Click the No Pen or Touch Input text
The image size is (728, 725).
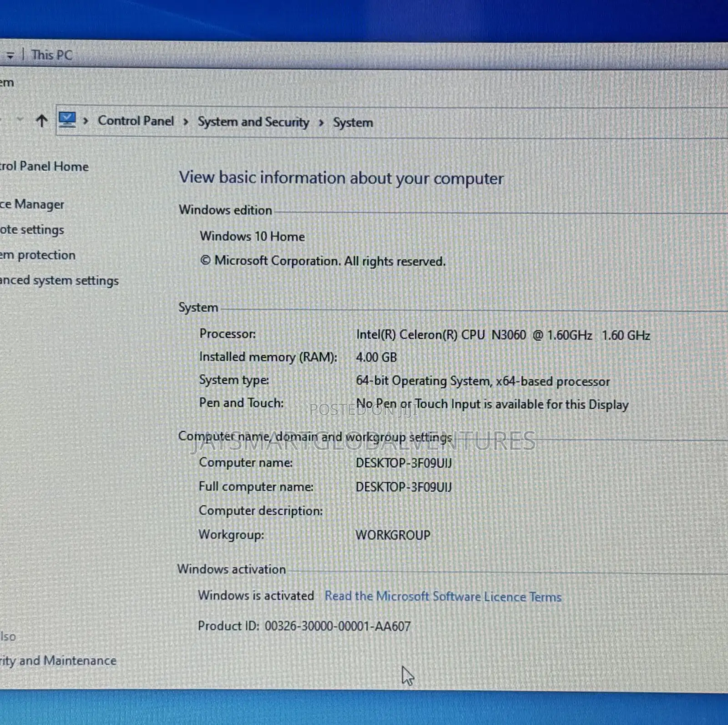coord(492,404)
